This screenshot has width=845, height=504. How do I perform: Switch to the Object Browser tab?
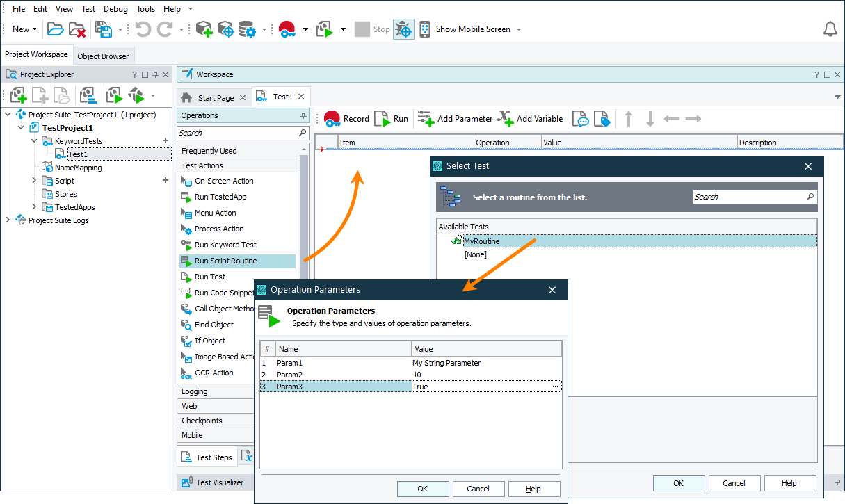point(104,55)
